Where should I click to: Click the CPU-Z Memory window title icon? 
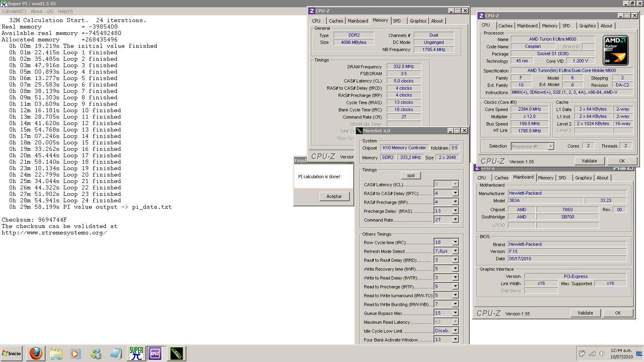click(x=312, y=11)
